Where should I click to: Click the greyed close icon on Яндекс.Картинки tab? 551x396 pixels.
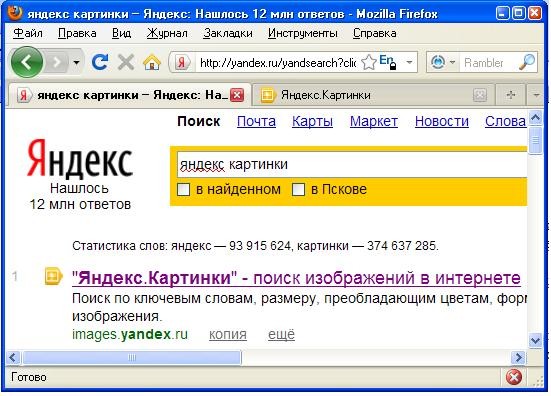click(480, 95)
